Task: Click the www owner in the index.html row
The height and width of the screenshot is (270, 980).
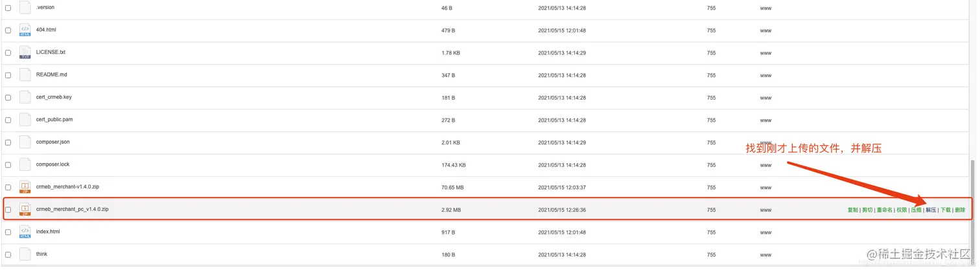Action: click(765, 232)
